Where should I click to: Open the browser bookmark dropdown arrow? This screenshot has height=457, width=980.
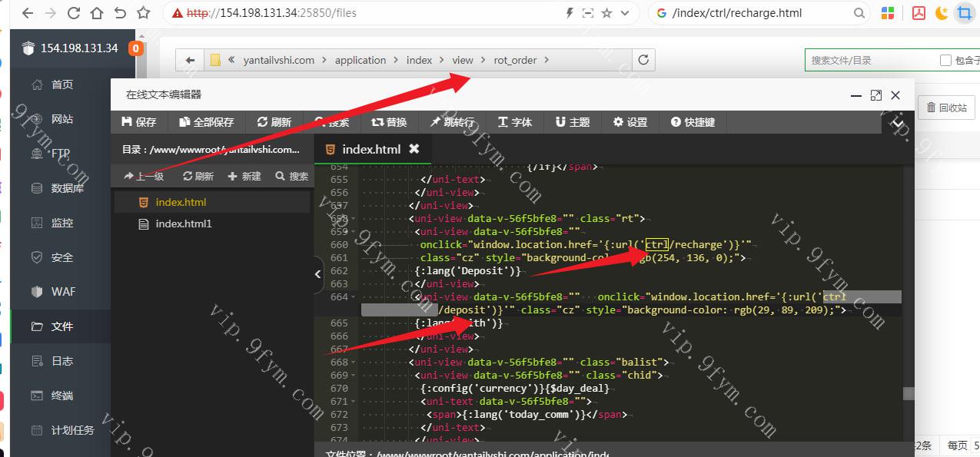pyautogui.click(x=625, y=13)
